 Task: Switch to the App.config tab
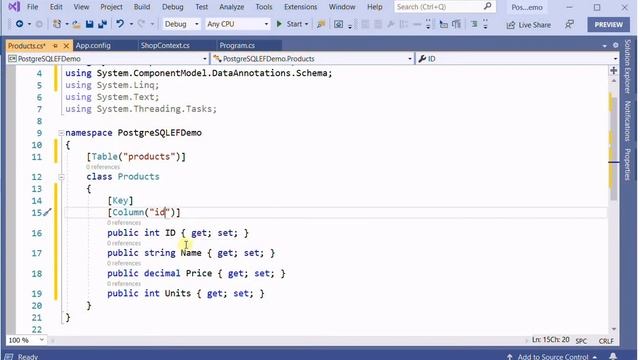tap(93, 45)
